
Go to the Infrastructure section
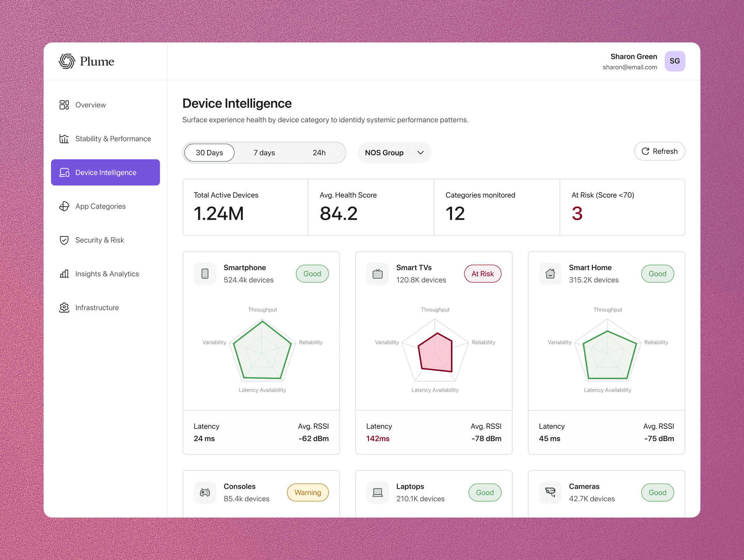click(97, 308)
